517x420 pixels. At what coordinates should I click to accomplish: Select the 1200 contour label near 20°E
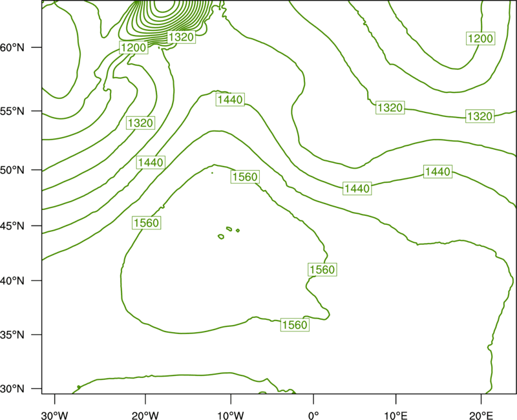click(x=481, y=39)
